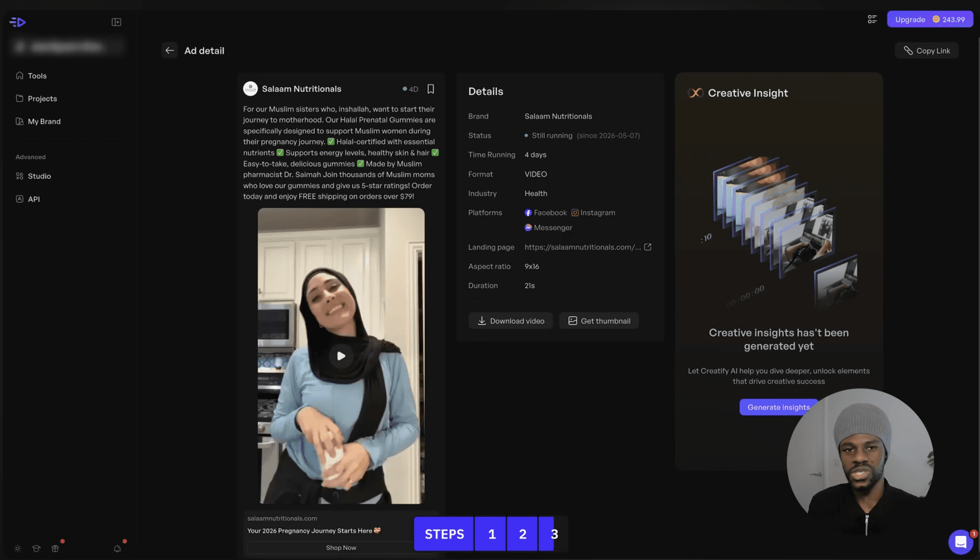Viewport: 980px width, 560px height.
Task: Open the landing page external link icon
Action: tap(648, 247)
